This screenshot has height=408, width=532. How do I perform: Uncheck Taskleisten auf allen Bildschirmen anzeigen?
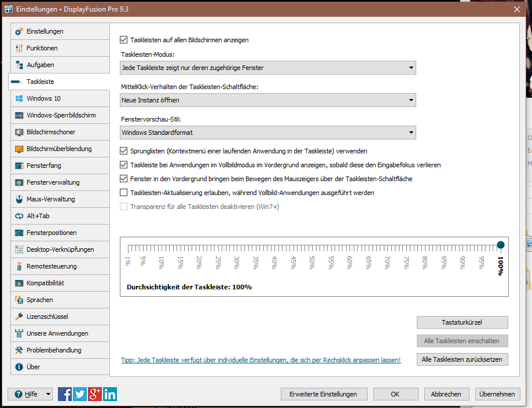coord(123,40)
